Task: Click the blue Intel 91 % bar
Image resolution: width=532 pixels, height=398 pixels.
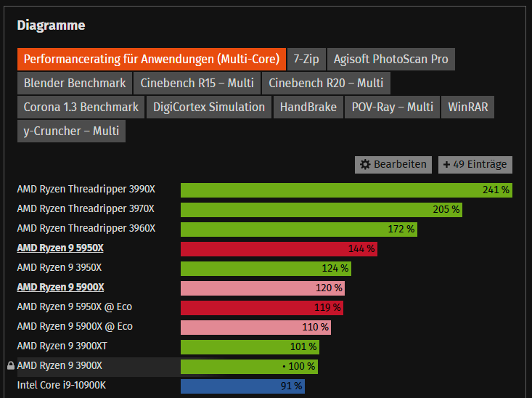Action: [242, 386]
